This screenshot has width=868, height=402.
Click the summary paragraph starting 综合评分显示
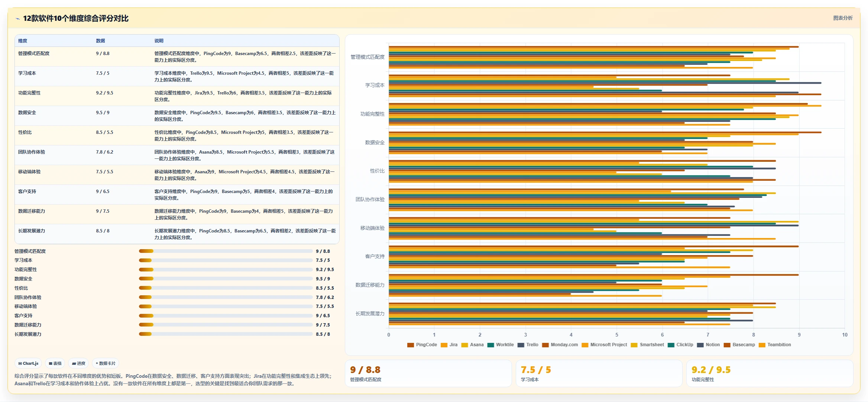(173, 380)
